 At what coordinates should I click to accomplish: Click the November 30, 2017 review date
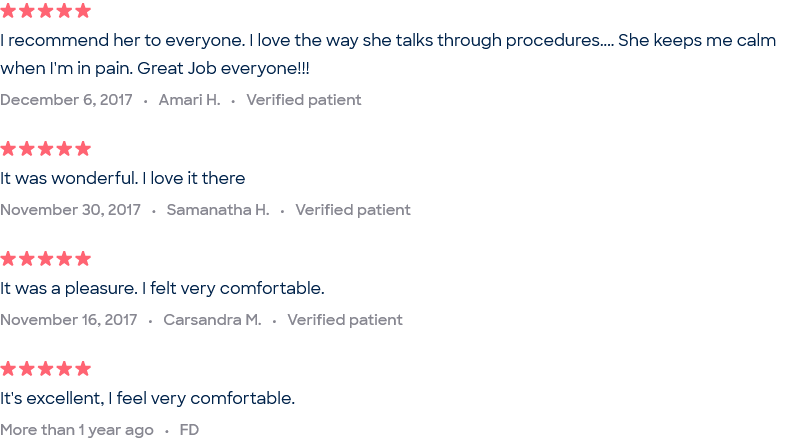tap(70, 210)
